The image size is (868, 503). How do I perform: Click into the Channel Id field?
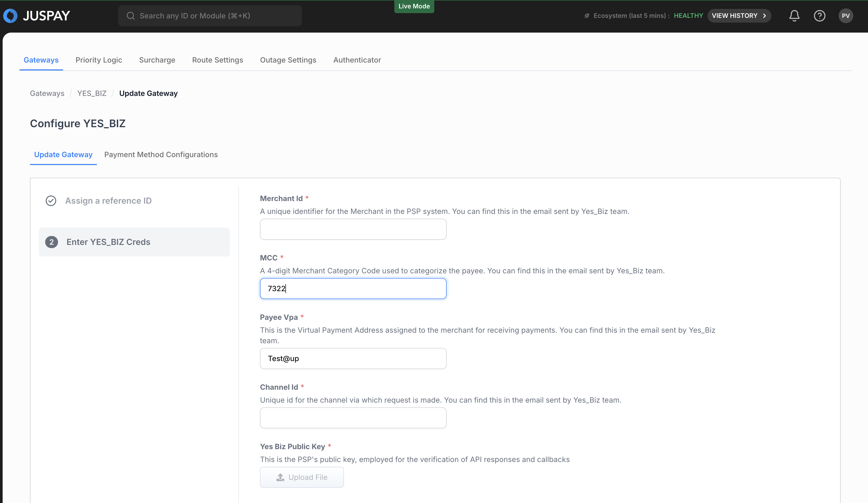(x=353, y=418)
